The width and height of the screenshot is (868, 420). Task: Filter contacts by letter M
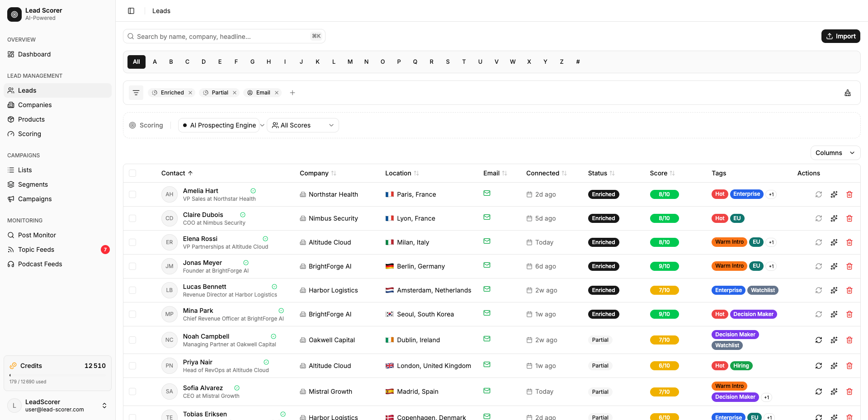tap(350, 62)
